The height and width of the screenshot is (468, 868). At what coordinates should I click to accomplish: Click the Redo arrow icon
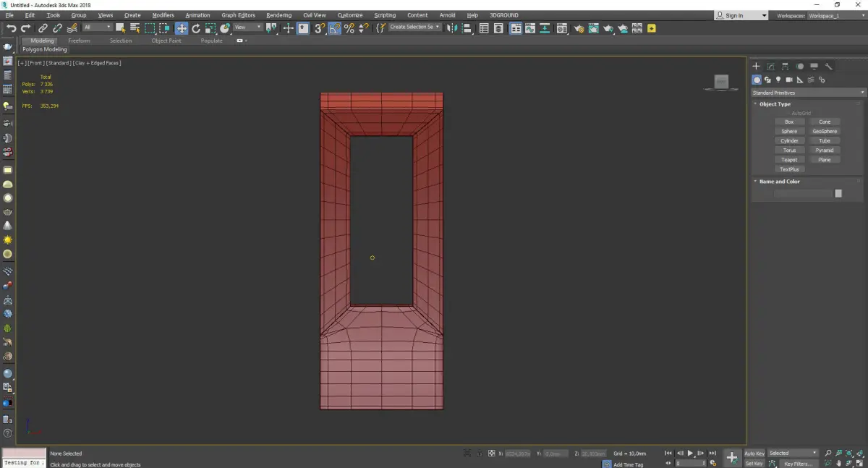pos(25,28)
